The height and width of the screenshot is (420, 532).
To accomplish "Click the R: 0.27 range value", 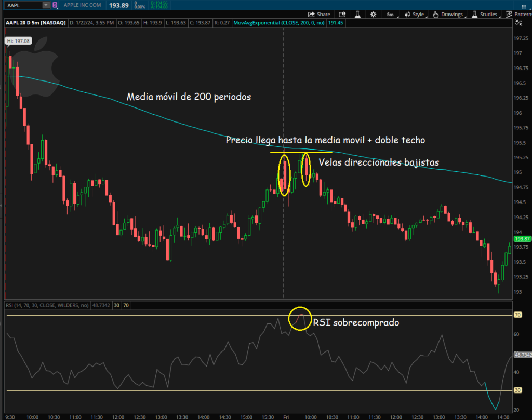I will tap(222, 23).
